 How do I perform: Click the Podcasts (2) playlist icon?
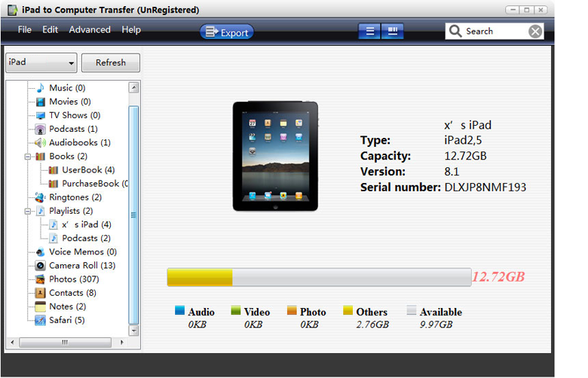54,239
